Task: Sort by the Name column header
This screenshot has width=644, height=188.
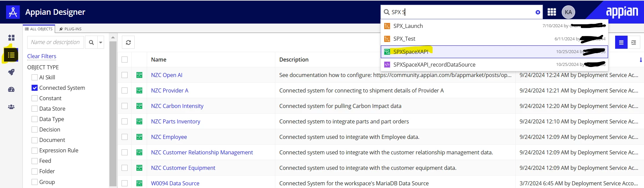Action: 158,60
